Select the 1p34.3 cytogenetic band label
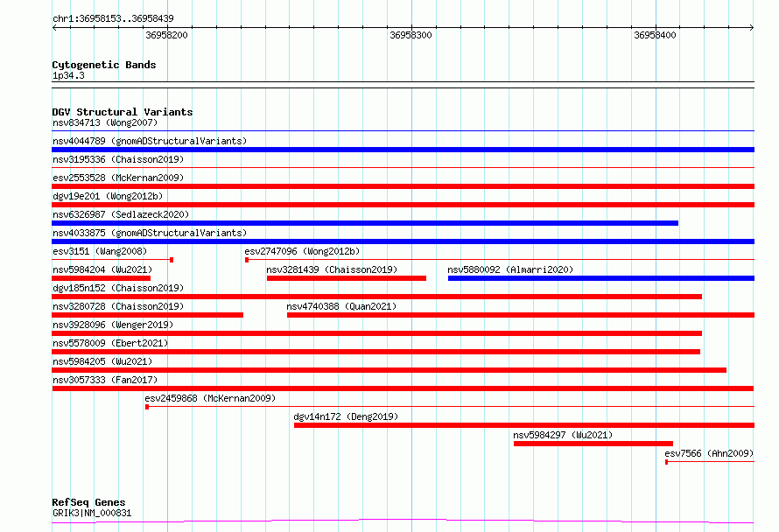Viewport: 779px width, 532px height. pos(68,75)
